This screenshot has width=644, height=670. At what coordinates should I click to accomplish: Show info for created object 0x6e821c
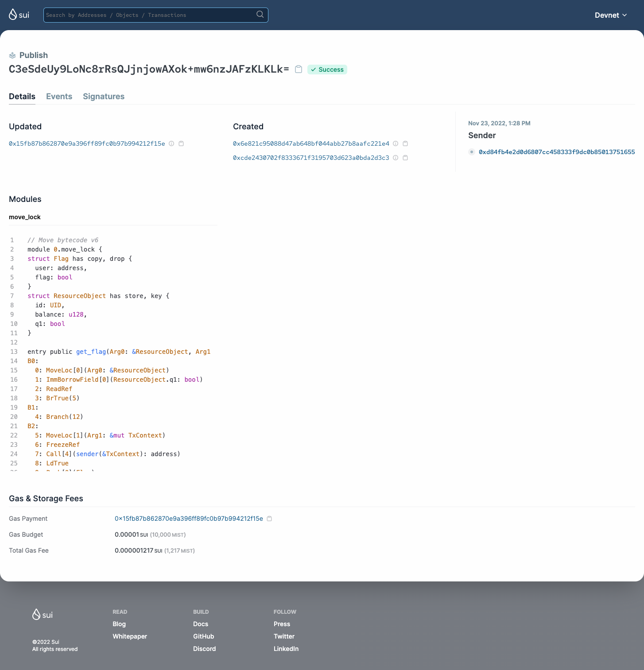(396, 143)
